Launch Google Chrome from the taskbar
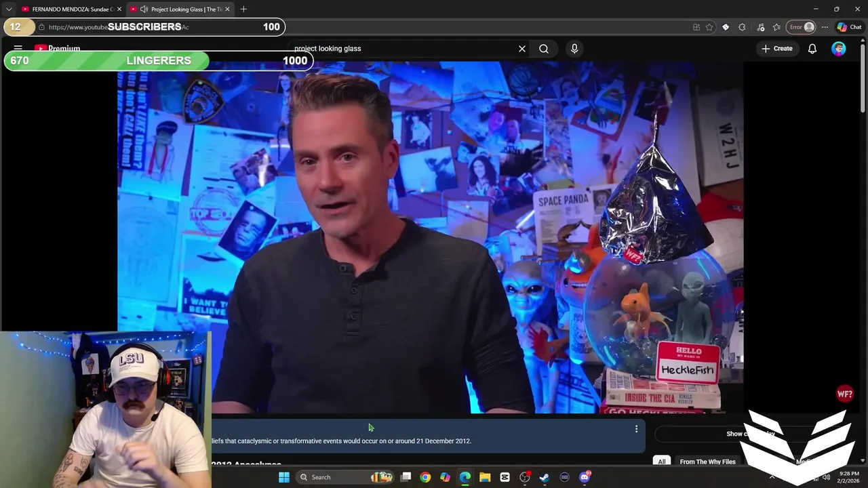The image size is (868, 488). (x=425, y=477)
